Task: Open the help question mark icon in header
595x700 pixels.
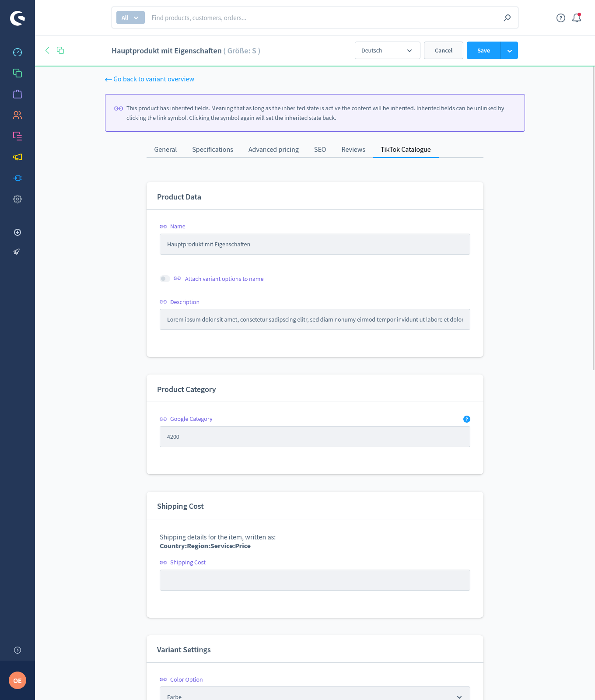Action: [561, 18]
